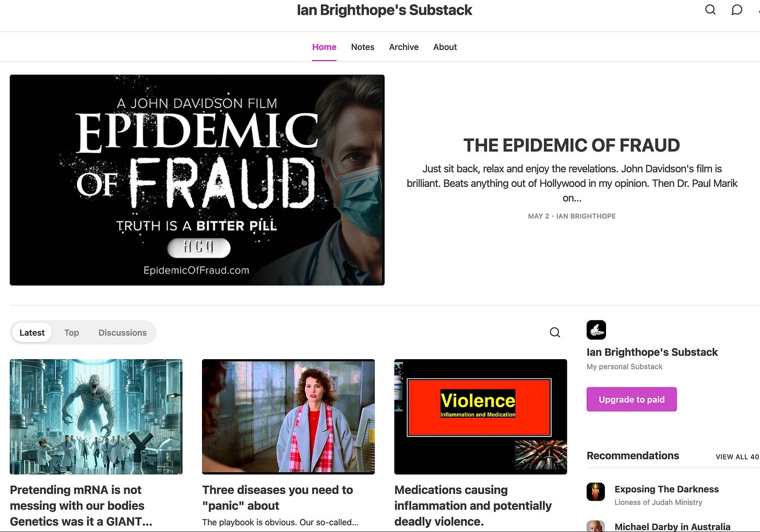Switch to the Top posts filter
Viewport: 760px width, 532px height.
72,333
